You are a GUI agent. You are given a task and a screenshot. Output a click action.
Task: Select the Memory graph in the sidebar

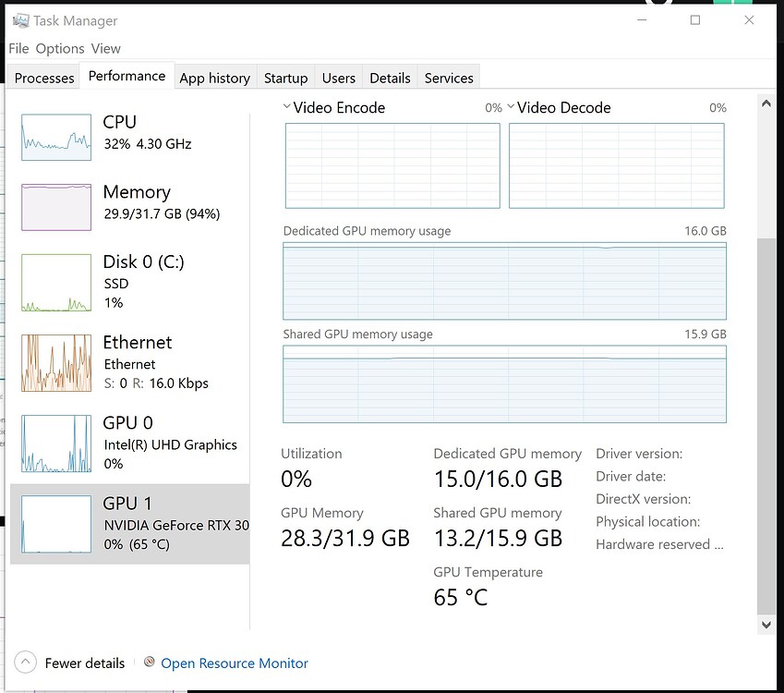coord(55,207)
